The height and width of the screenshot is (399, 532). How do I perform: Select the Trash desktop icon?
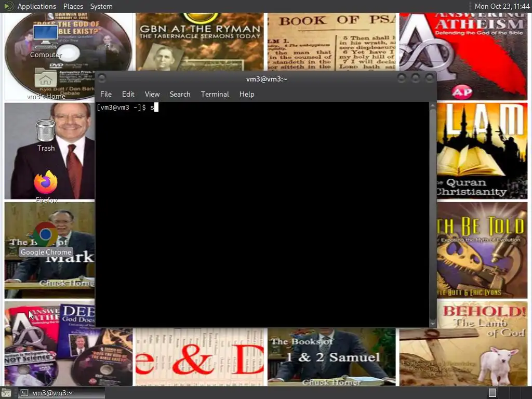click(46, 135)
